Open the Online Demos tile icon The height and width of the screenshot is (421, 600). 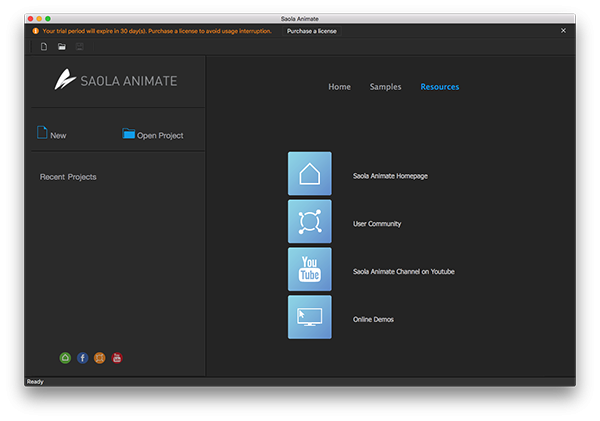pyautogui.click(x=310, y=317)
